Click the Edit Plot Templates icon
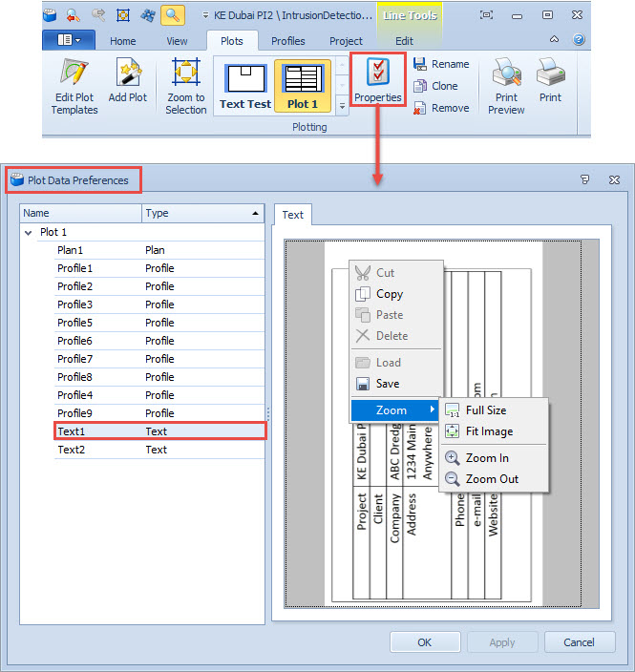The image size is (635, 672). point(74,72)
